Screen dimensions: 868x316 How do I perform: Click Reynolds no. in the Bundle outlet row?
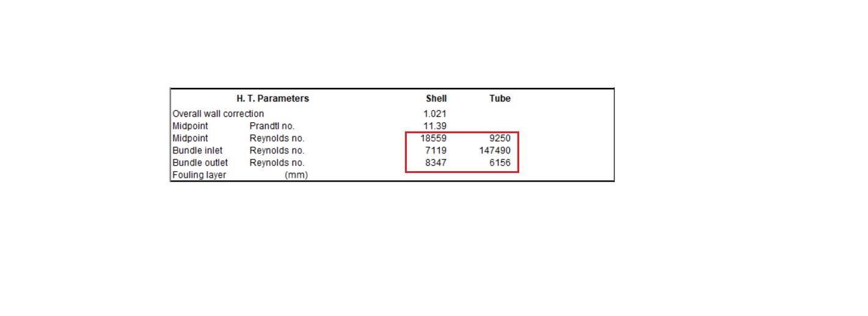coord(277,163)
